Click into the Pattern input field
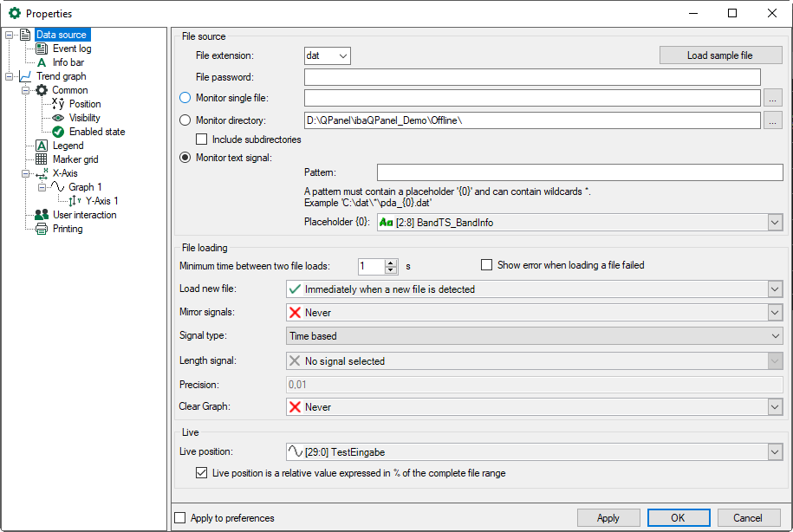Viewport: 793px width, 532px height. pos(579,172)
